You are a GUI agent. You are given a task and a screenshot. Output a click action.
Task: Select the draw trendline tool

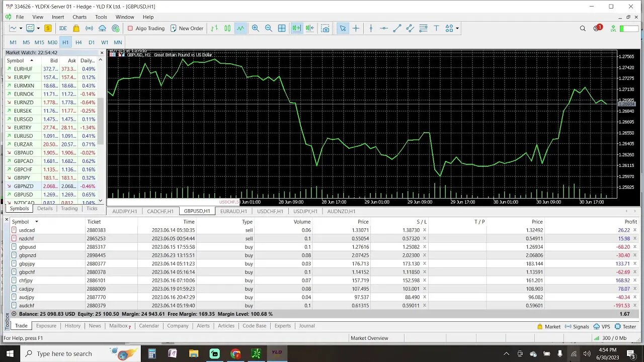pos(397,28)
